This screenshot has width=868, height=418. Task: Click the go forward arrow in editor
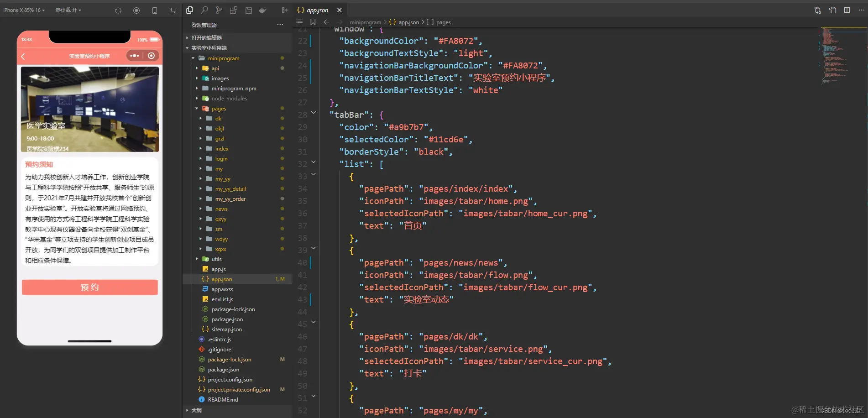[340, 22]
